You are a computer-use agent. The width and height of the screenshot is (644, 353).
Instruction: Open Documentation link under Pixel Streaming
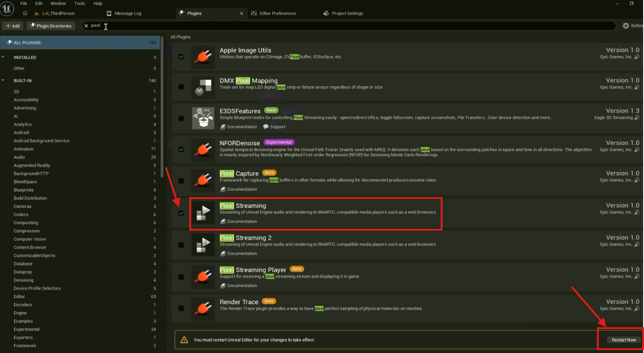pos(239,221)
